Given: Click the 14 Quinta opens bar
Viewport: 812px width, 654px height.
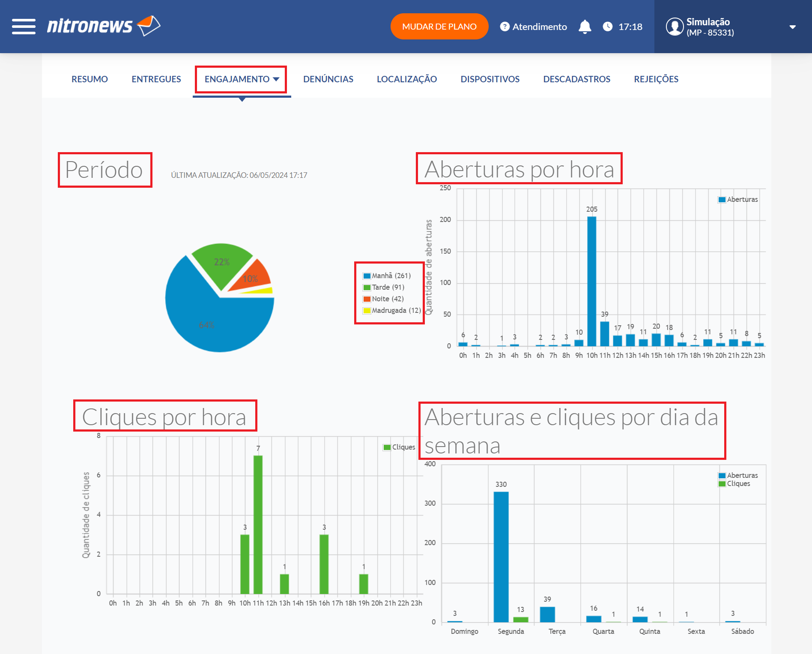Looking at the screenshot, I should [640, 619].
